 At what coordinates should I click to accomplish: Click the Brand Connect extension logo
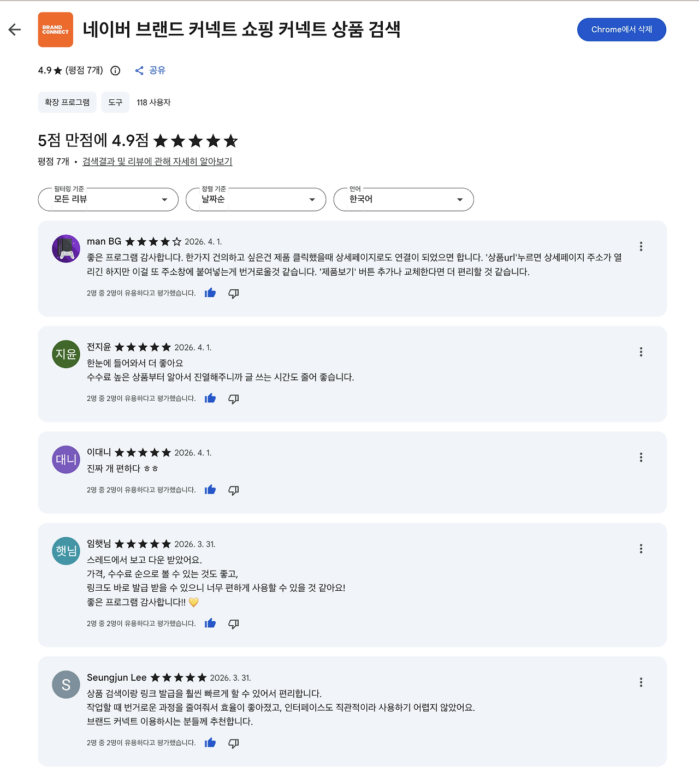pyautogui.click(x=55, y=29)
